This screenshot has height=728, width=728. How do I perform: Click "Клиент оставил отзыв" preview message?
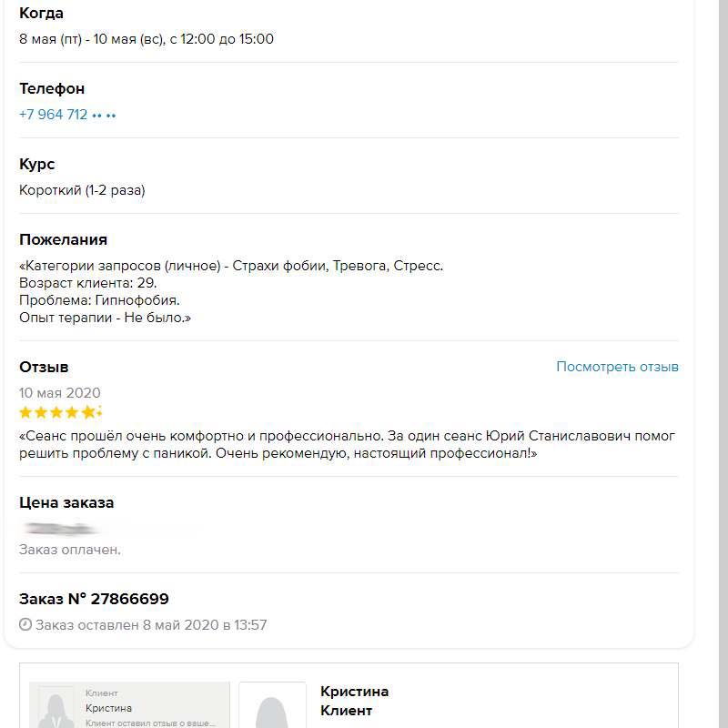pyautogui.click(x=150, y=723)
